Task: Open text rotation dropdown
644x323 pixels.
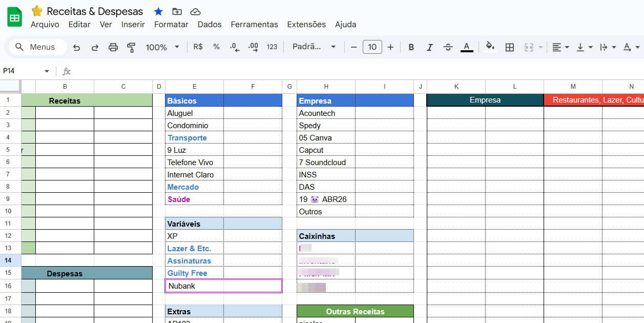Action: click(631, 47)
